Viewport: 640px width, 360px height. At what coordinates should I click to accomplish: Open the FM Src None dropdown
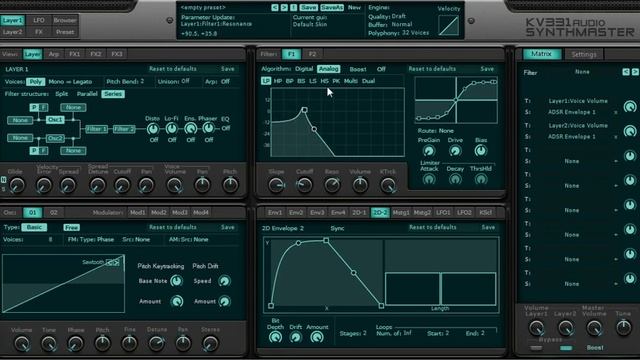pyautogui.click(x=142, y=240)
